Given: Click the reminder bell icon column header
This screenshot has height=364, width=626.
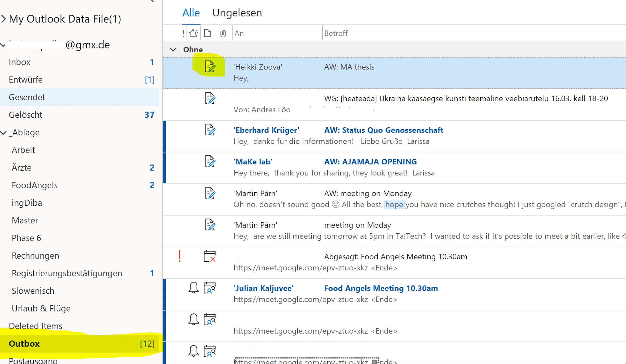Looking at the screenshot, I should pos(193,33).
